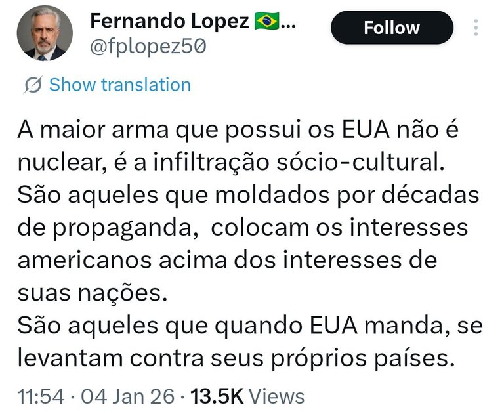504x420 pixels.
Task: Open the three-dot more options menu
Action: click(x=476, y=28)
